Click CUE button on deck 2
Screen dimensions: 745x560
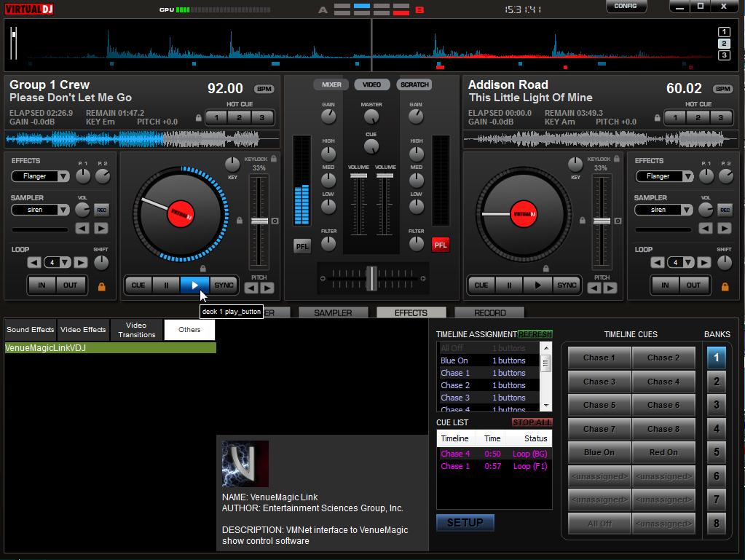[x=481, y=285]
